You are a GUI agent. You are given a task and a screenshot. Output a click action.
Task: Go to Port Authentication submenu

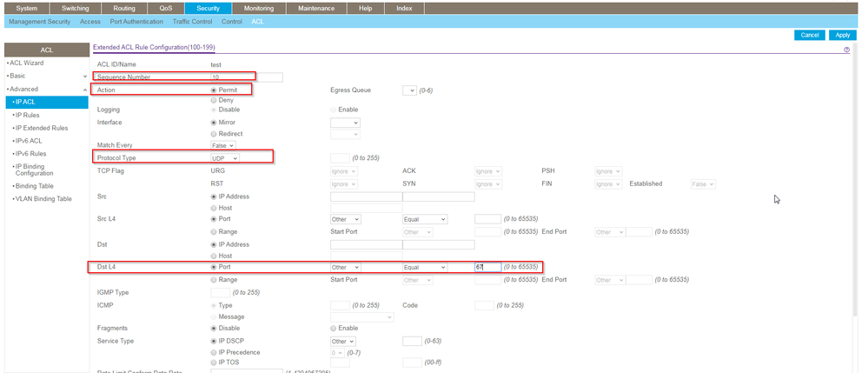137,21
